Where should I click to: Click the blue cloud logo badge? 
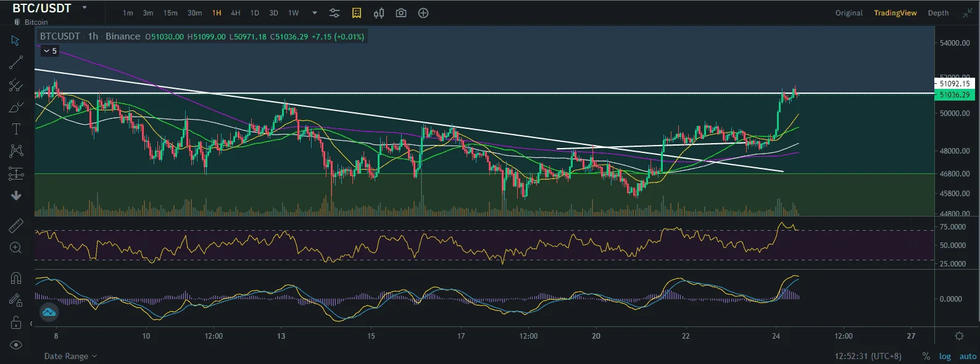tap(49, 312)
